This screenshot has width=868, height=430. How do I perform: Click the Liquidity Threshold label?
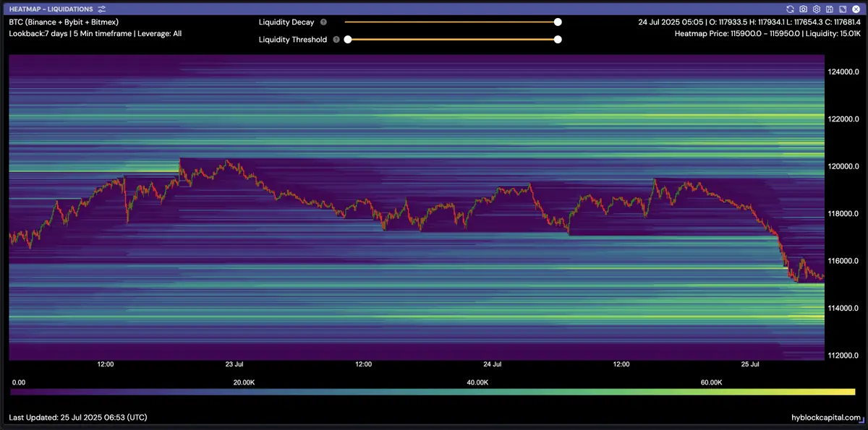tap(293, 40)
